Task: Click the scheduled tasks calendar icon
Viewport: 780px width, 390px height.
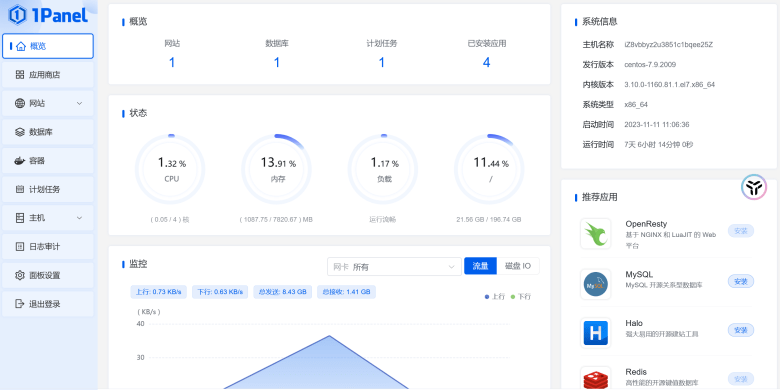Action: point(20,190)
